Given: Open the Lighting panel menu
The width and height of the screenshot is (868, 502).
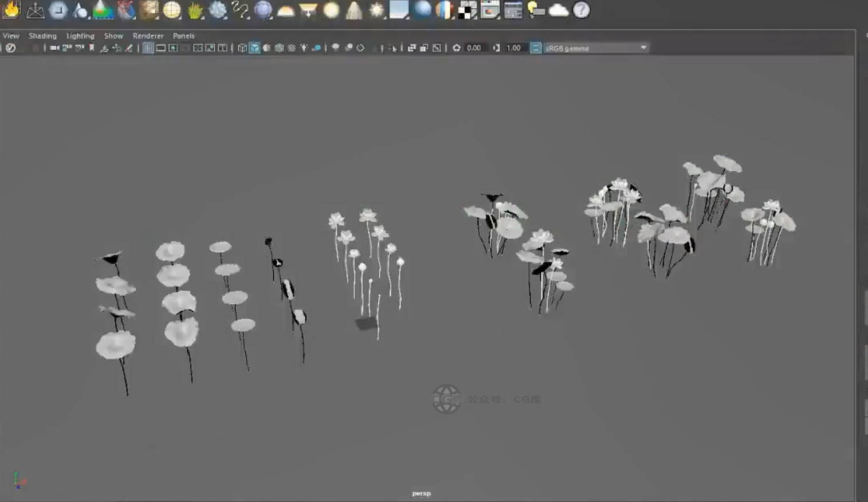Looking at the screenshot, I should tap(80, 36).
